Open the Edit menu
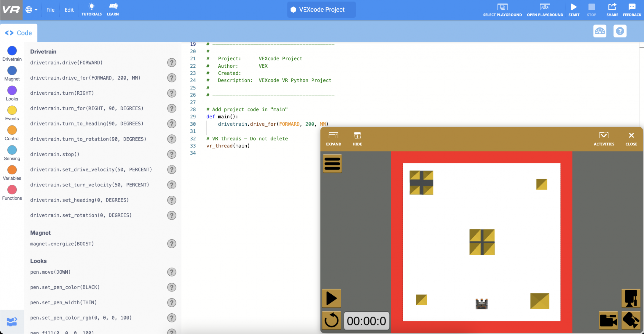This screenshot has height=334, width=644. [69, 10]
